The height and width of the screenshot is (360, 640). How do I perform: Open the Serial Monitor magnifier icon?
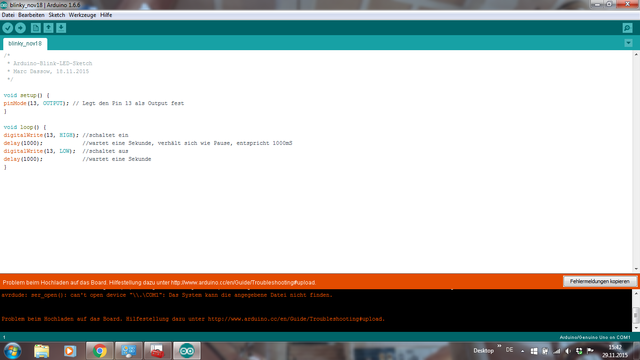click(627, 28)
